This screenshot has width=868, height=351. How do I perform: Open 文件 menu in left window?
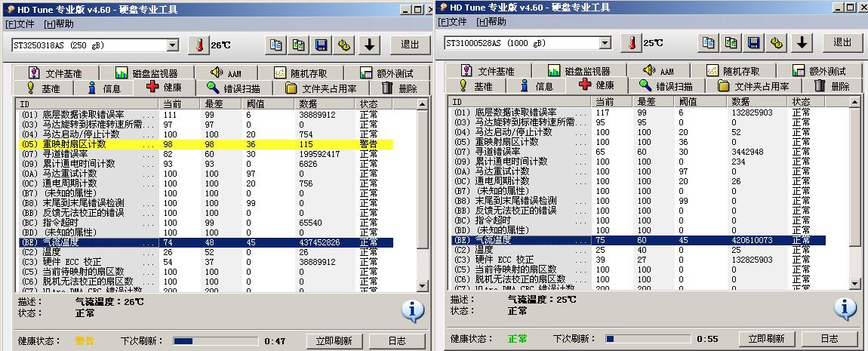pos(20,24)
